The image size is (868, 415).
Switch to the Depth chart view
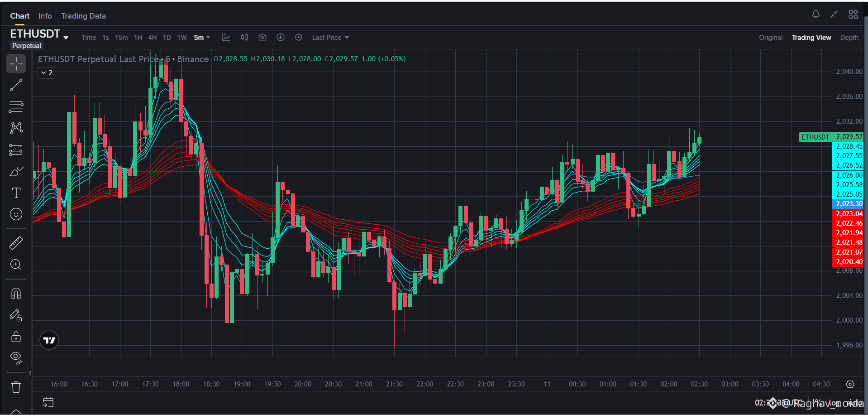click(x=849, y=38)
